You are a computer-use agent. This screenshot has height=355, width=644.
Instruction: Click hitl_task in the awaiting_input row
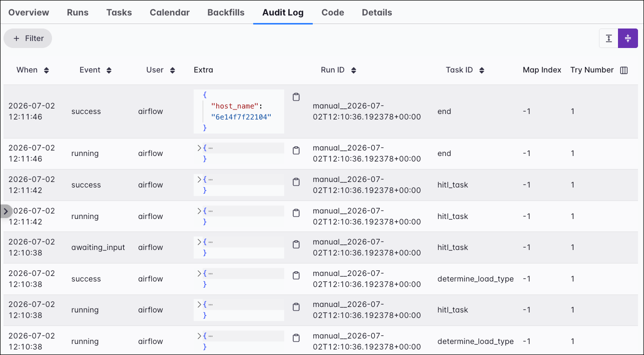453,247
